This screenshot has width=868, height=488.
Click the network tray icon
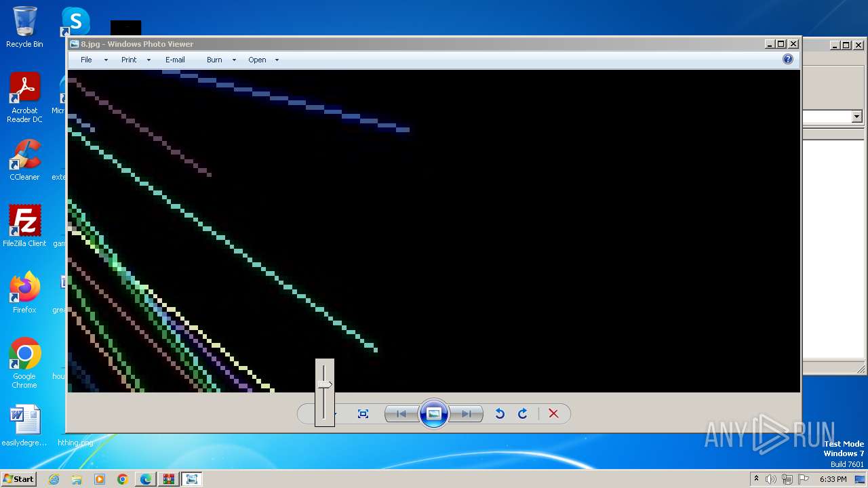click(787, 479)
